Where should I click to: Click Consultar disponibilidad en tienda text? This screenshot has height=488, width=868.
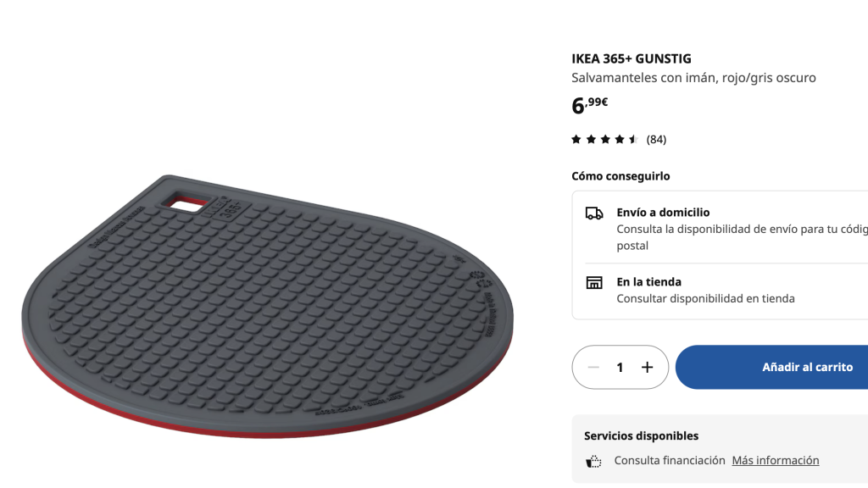[706, 299]
